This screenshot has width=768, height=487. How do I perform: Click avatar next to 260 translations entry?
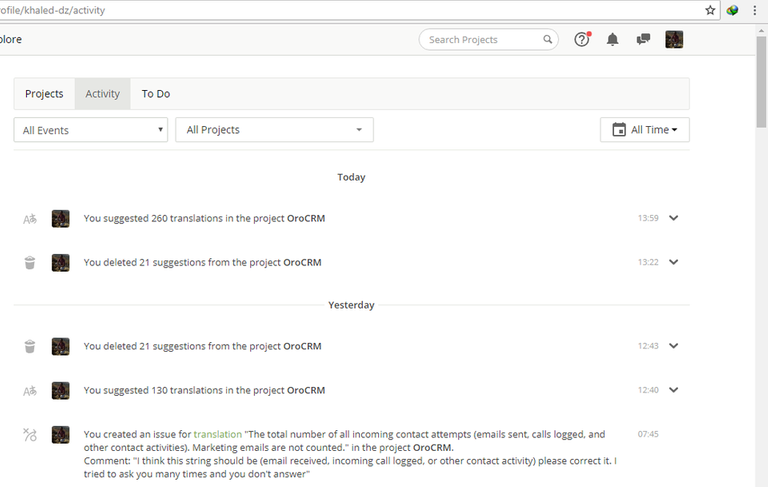pos(61,219)
